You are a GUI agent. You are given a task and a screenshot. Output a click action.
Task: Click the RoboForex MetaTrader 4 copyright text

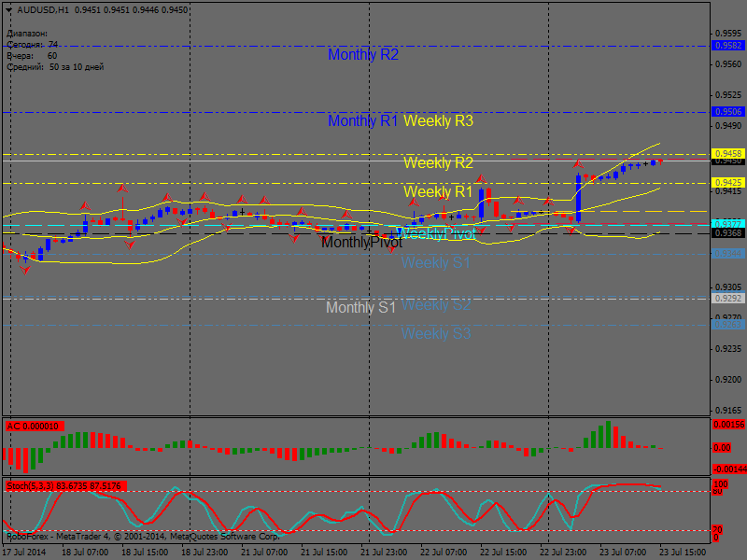point(142,537)
